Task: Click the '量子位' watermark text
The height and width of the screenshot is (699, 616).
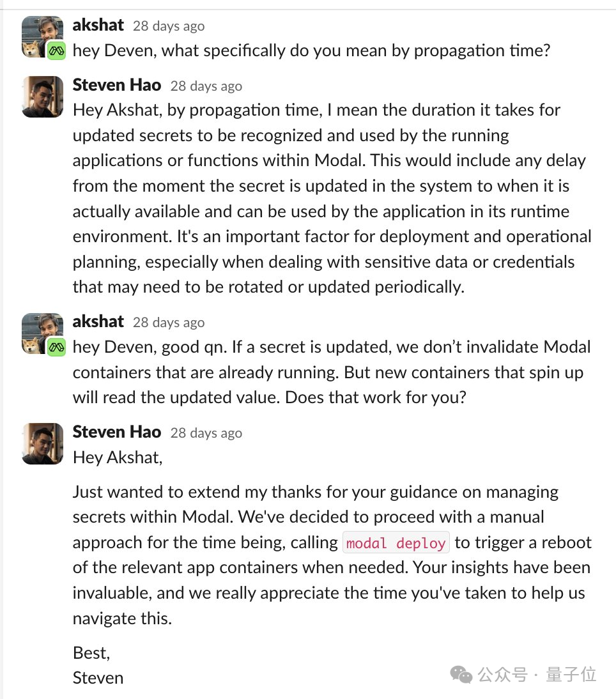Action: pos(571,674)
